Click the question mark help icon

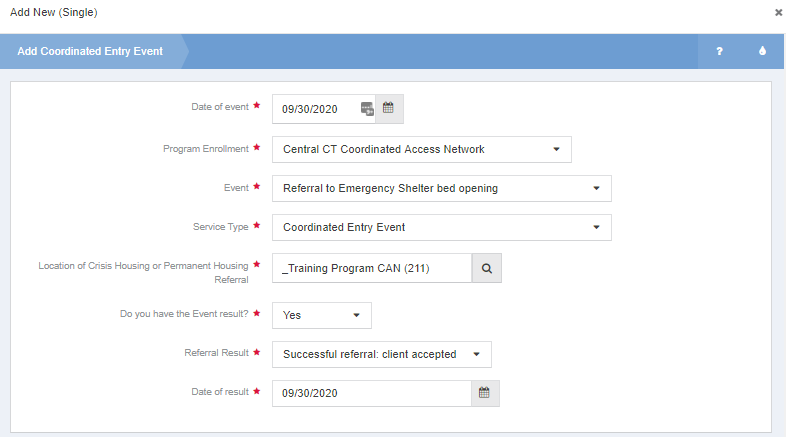click(719, 51)
